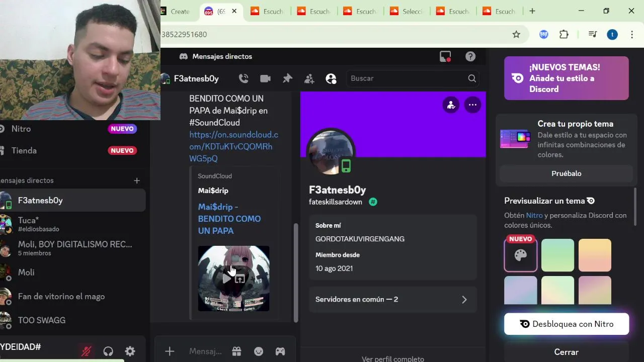Toggle user profile panel icon
Viewport: 644px width, 362px height.
click(331, 78)
